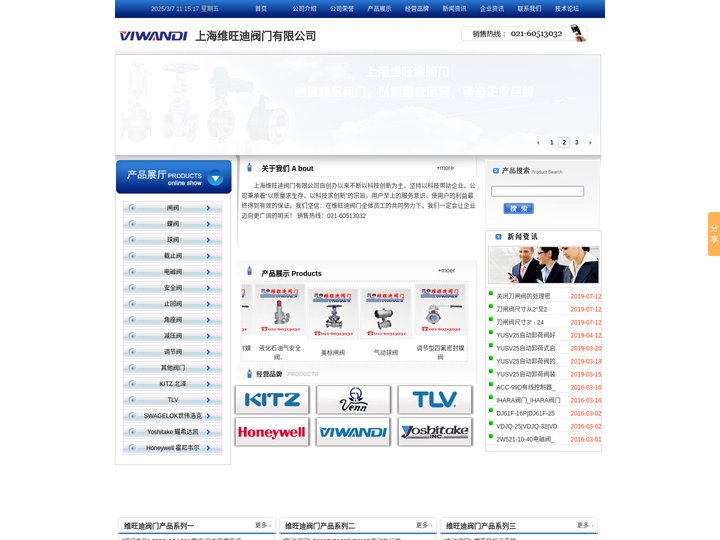Open the TLV sidebar category link
The height and width of the screenshot is (540, 720).
[x=173, y=400]
